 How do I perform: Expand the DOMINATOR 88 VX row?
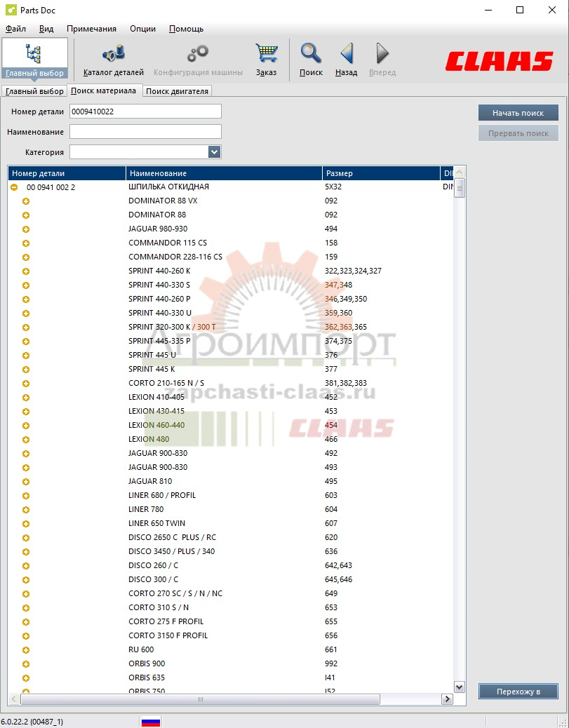point(26,201)
